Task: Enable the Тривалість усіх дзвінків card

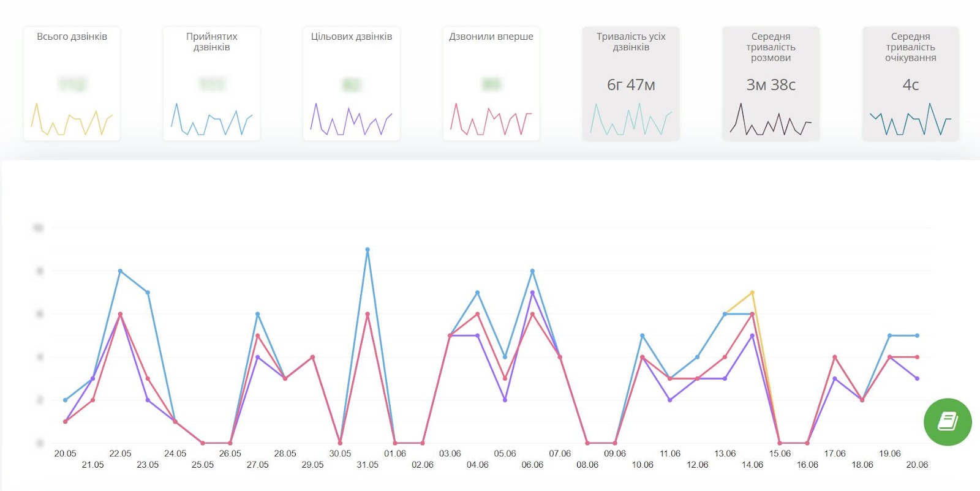Action: point(631,83)
